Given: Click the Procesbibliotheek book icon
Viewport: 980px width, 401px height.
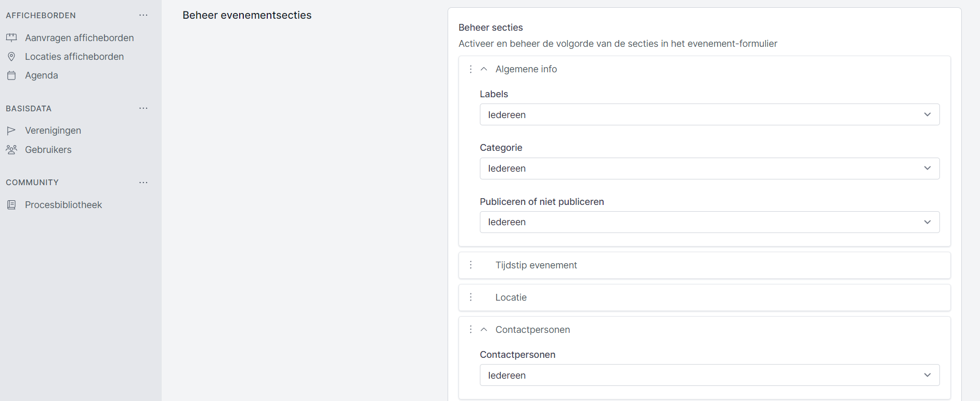Looking at the screenshot, I should (x=11, y=205).
